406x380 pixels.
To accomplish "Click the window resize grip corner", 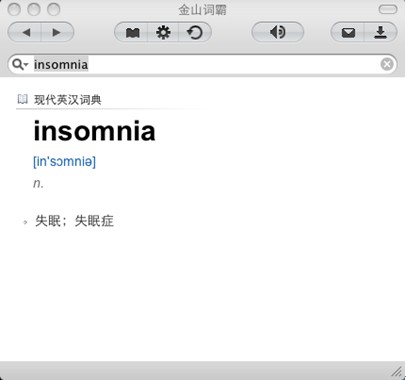I will pyautogui.click(x=397, y=371).
